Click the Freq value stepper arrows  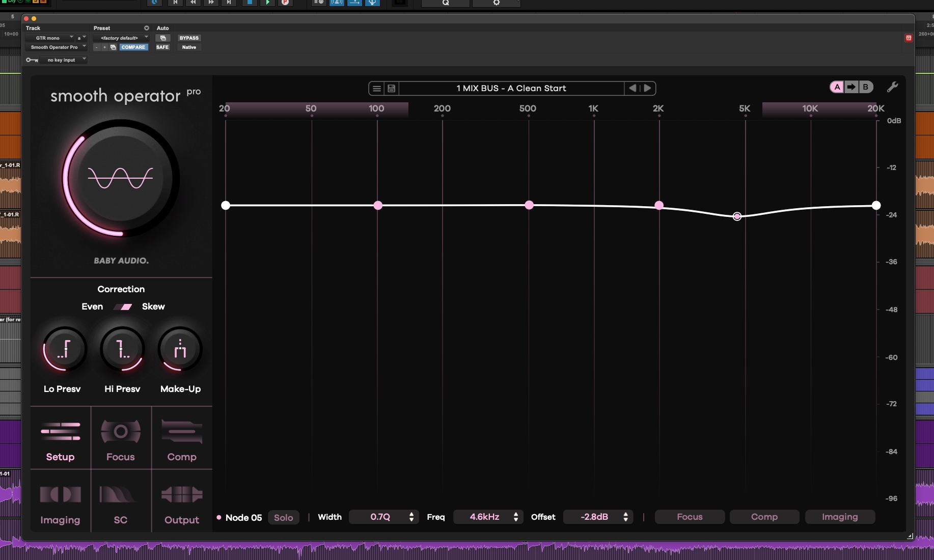pos(516,517)
